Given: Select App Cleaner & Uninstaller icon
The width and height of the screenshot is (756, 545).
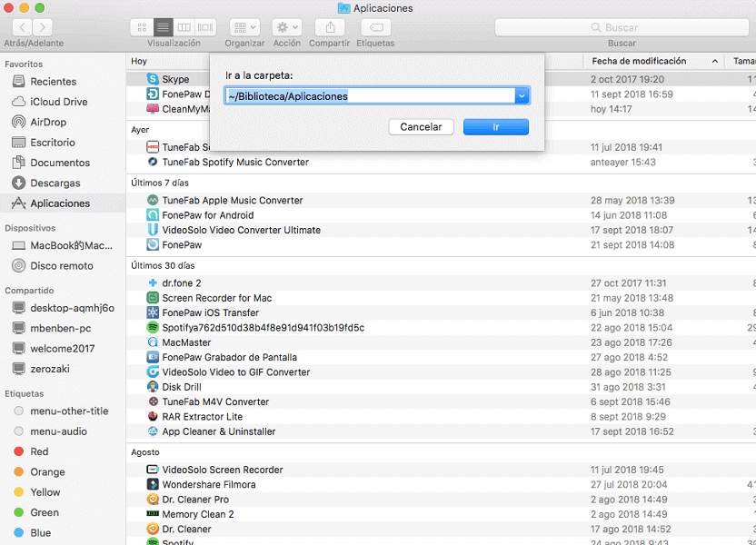Looking at the screenshot, I should tap(153, 431).
